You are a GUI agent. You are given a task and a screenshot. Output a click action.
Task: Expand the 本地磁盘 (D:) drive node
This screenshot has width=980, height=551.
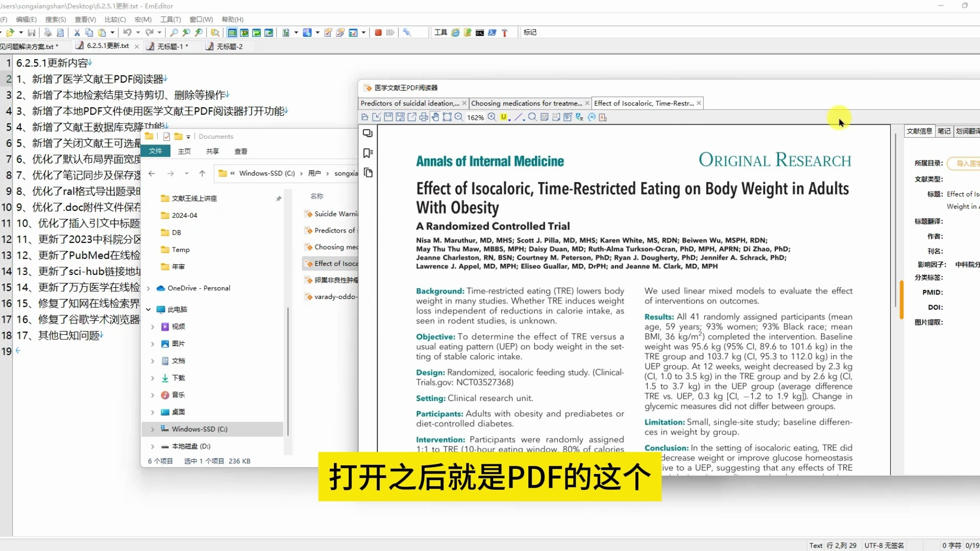point(152,447)
